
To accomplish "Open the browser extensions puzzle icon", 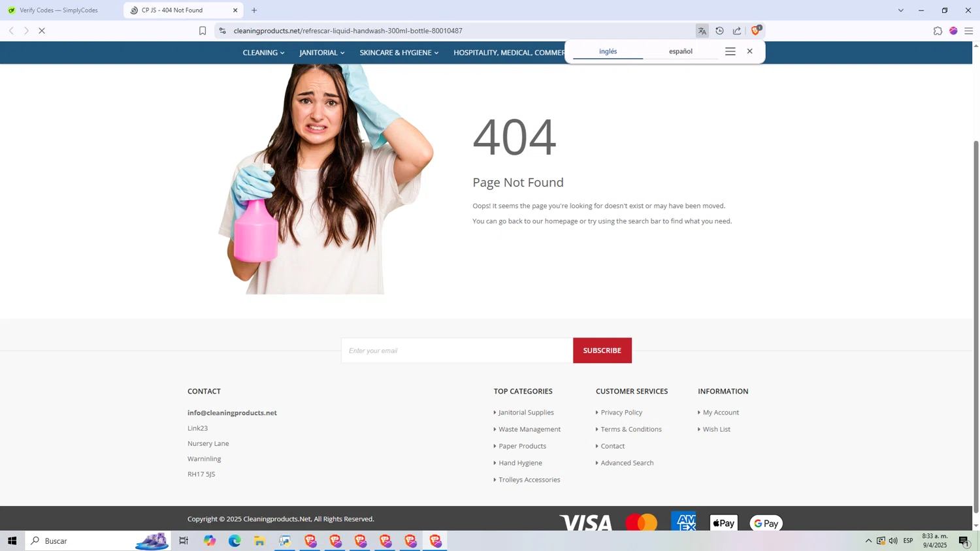I will [938, 31].
